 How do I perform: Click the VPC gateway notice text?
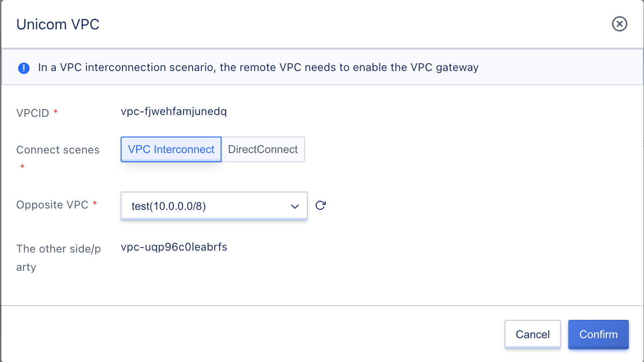point(258,68)
